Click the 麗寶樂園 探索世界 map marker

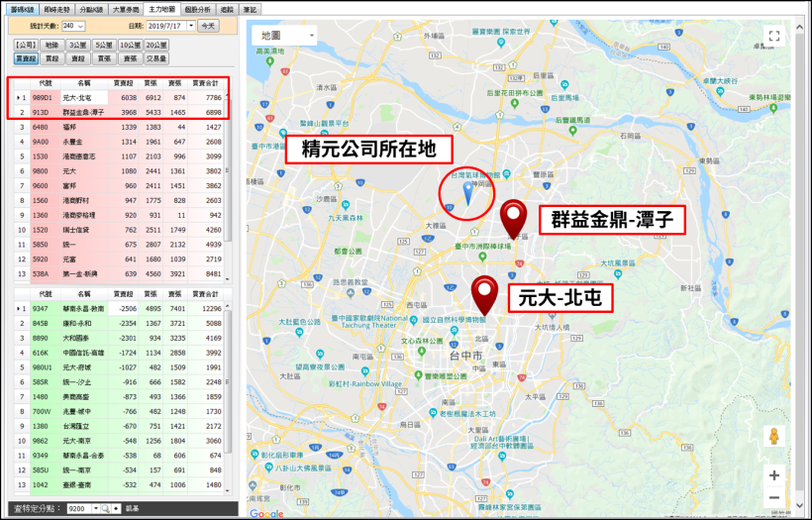(500, 42)
